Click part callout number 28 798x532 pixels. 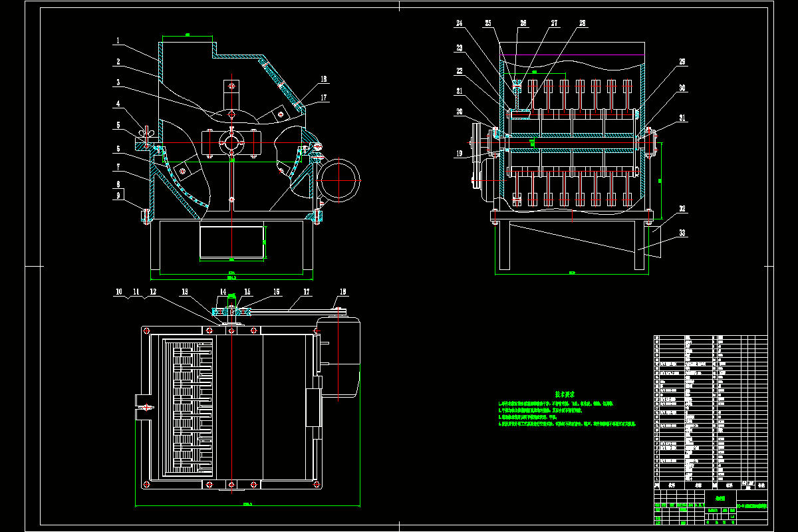(583, 24)
